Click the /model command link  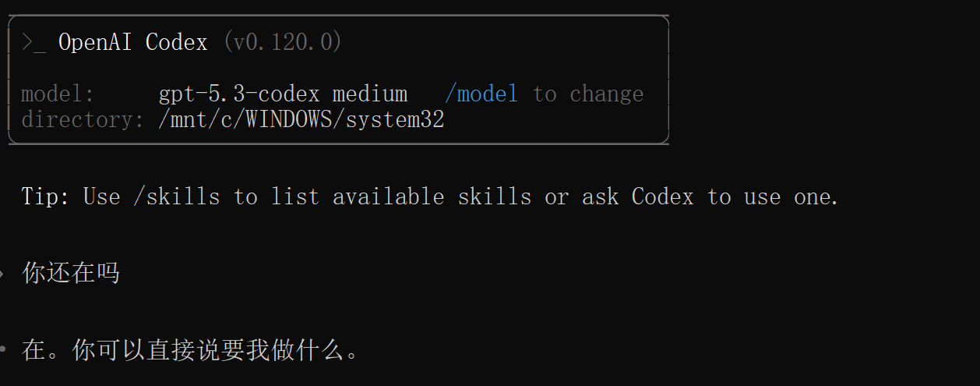(481, 94)
